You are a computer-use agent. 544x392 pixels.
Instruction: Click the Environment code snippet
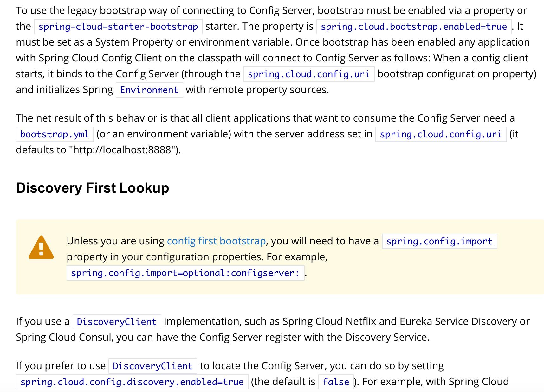pyautogui.click(x=149, y=90)
